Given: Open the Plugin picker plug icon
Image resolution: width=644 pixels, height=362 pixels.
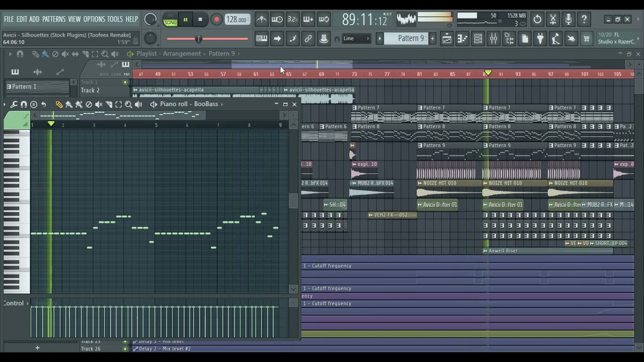Looking at the screenshot, I should tap(540, 38).
